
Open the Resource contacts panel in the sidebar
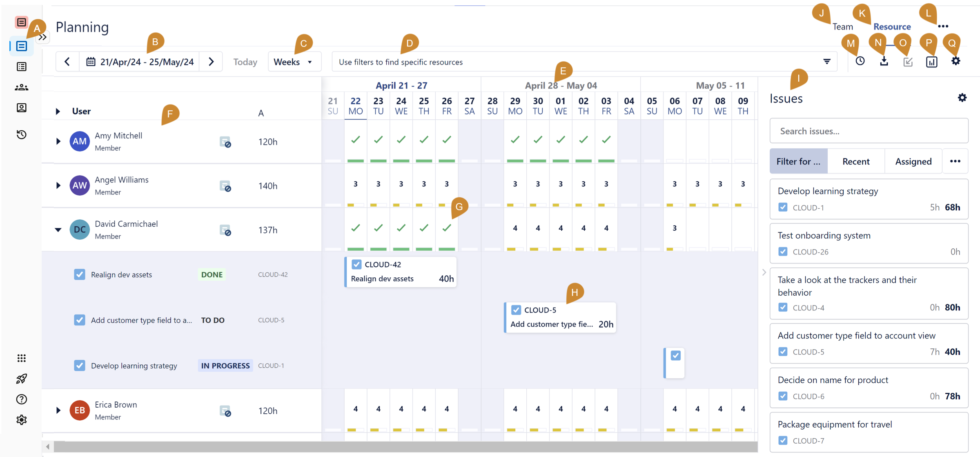21,108
